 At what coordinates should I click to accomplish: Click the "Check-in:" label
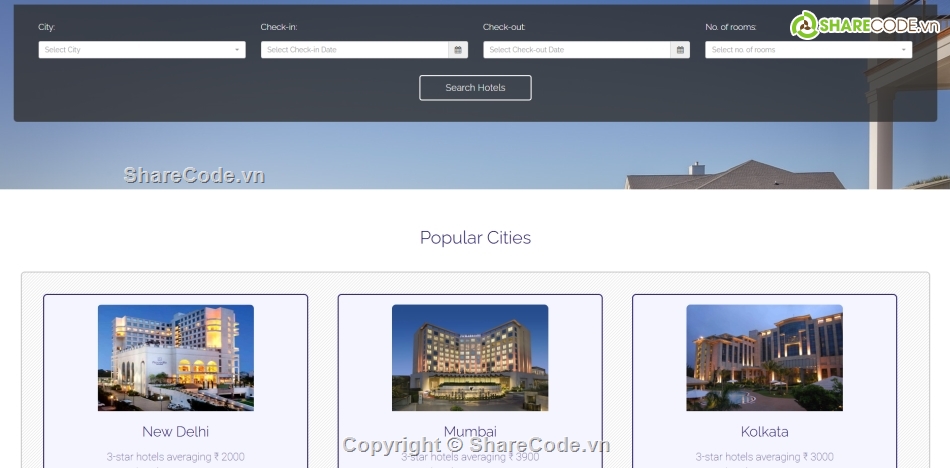tap(278, 27)
